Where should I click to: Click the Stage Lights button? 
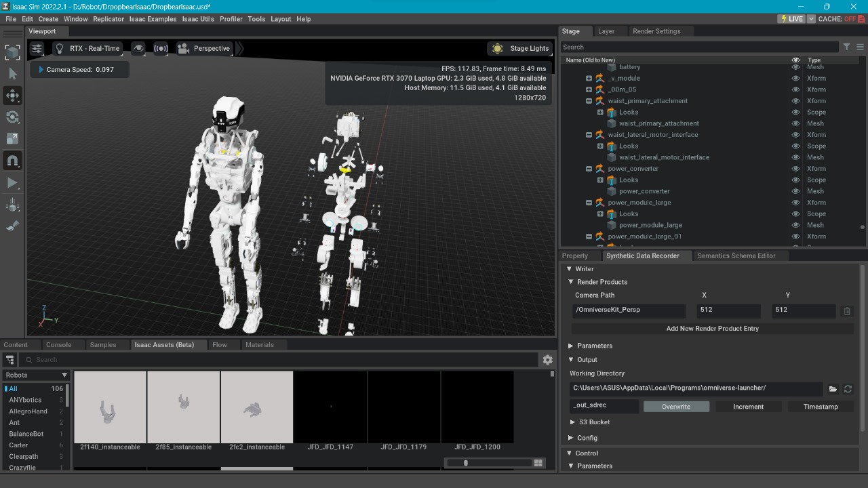[x=521, y=49]
